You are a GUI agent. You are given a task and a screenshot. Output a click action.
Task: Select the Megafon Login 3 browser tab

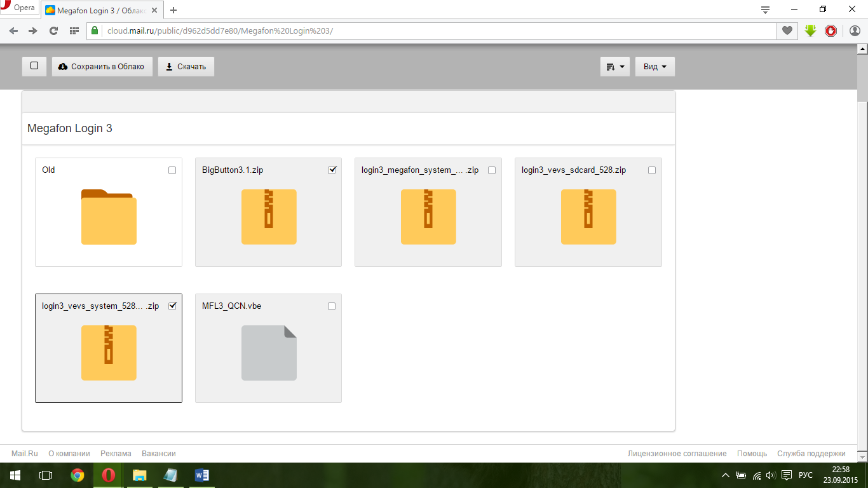(x=102, y=10)
